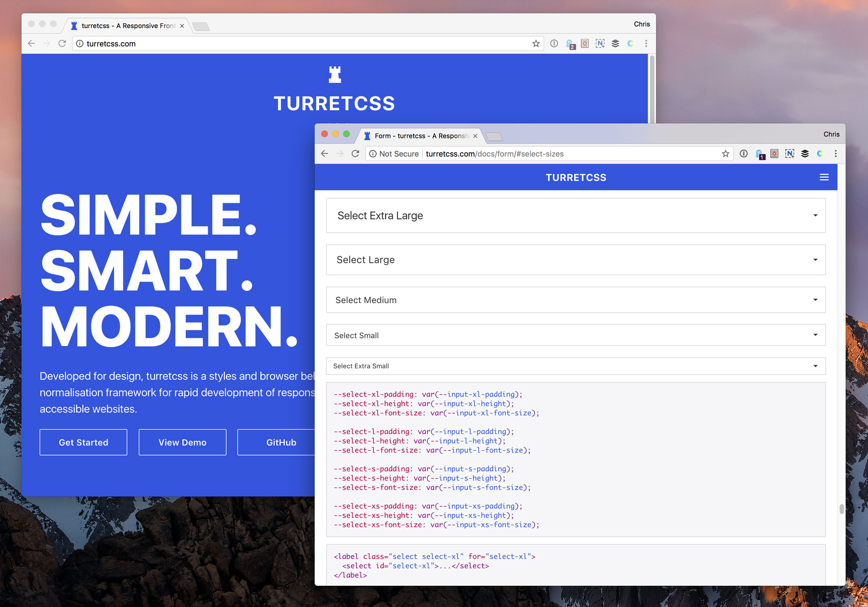The height and width of the screenshot is (607, 868).
Task: Go back in the front browser window
Action: point(324,154)
